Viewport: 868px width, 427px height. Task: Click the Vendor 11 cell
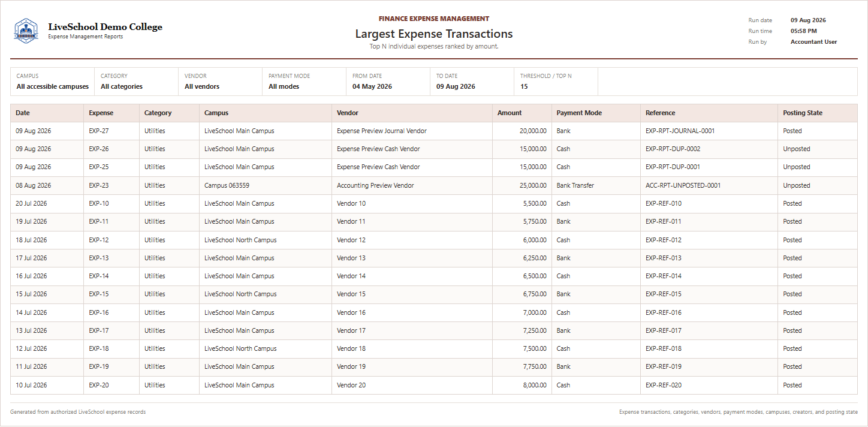point(412,221)
